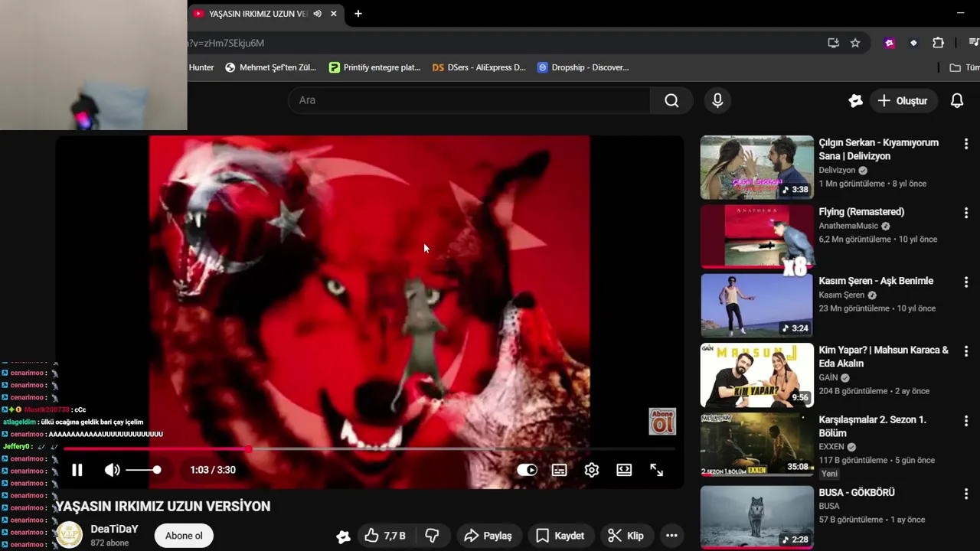The width and height of the screenshot is (980, 551).
Task: Open options menu for Flying (Remastered)
Action: [x=966, y=213]
